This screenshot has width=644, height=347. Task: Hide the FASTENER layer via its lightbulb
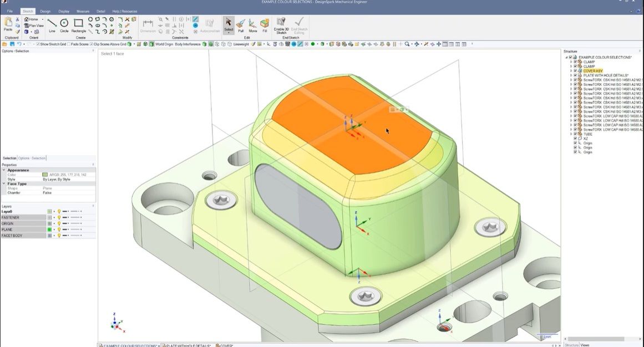[x=59, y=217]
